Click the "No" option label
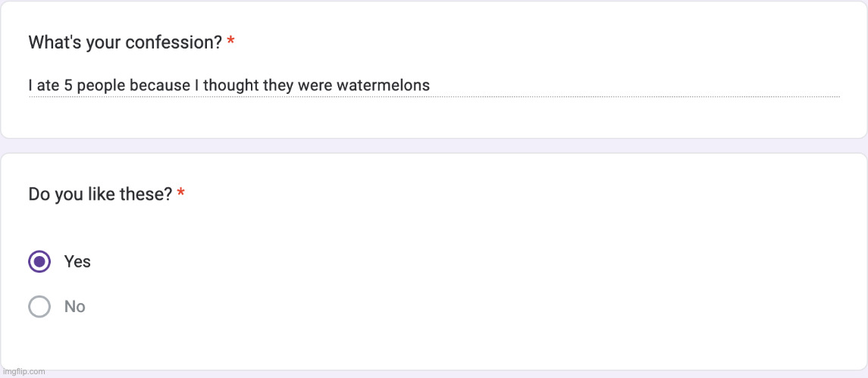This screenshot has height=378, width=868. pos(74,307)
